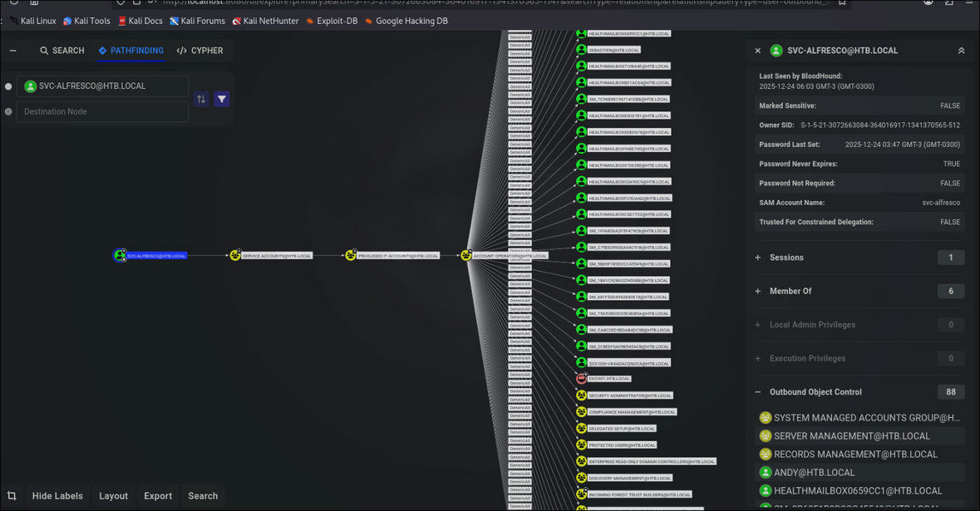Click the crop/reset view icon at bottom left

12,496
